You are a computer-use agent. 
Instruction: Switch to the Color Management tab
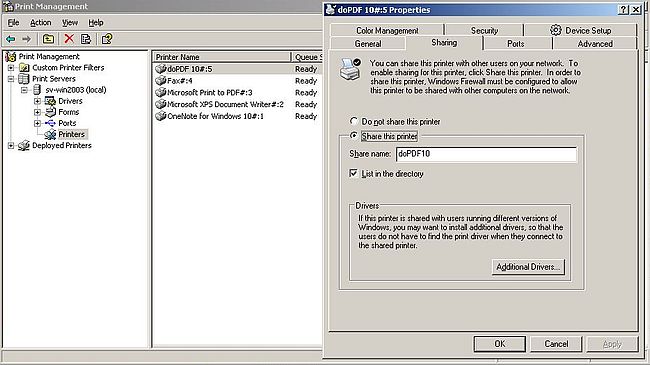click(x=387, y=30)
